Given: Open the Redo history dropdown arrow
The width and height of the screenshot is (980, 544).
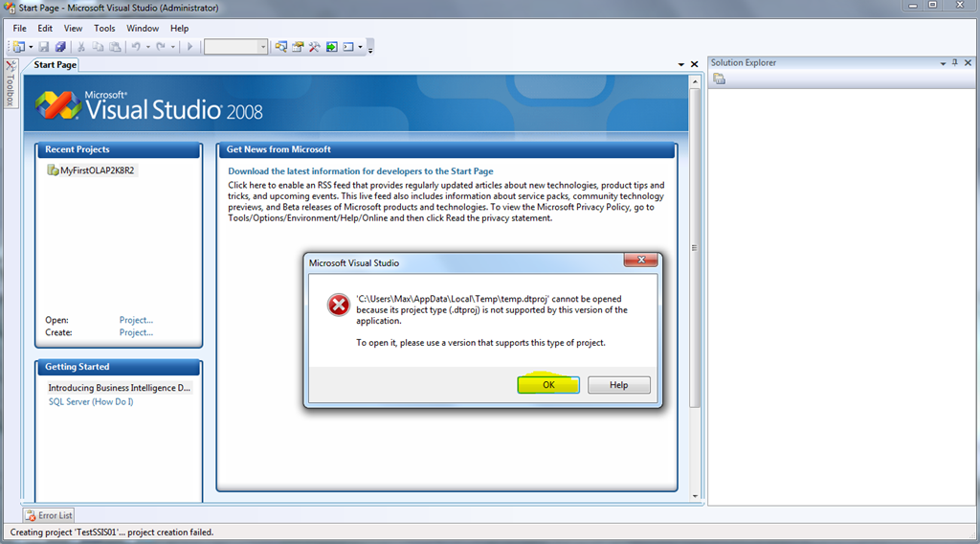Looking at the screenshot, I should [173, 47].
